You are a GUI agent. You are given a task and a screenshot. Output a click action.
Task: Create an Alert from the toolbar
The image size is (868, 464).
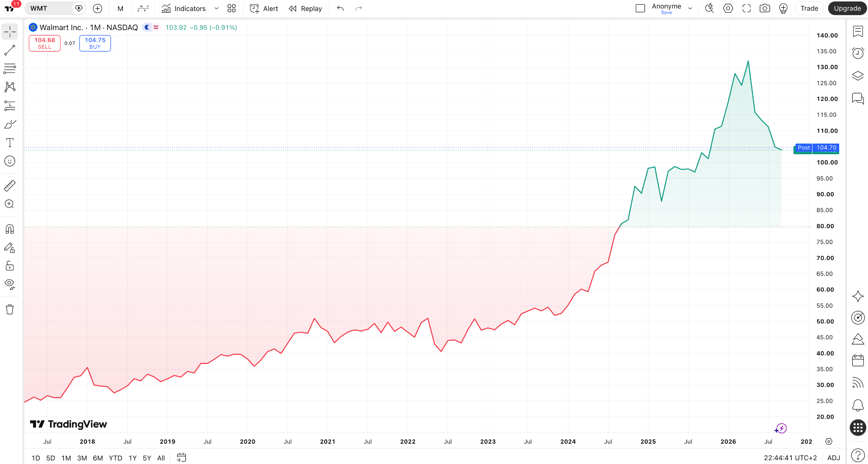(x=264, y=8)
